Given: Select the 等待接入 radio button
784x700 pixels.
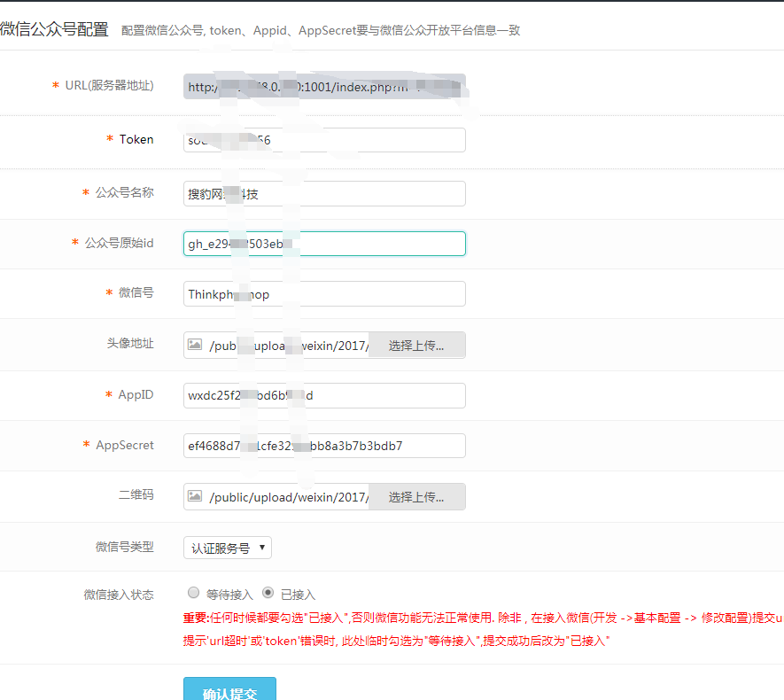Looking at the screenshot, I should 193,593.
